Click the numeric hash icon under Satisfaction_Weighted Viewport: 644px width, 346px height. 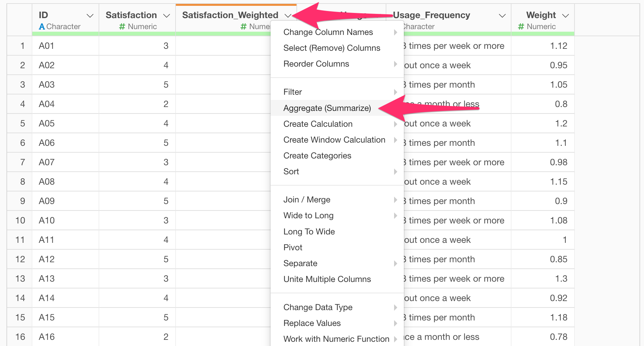pos(243,27)
